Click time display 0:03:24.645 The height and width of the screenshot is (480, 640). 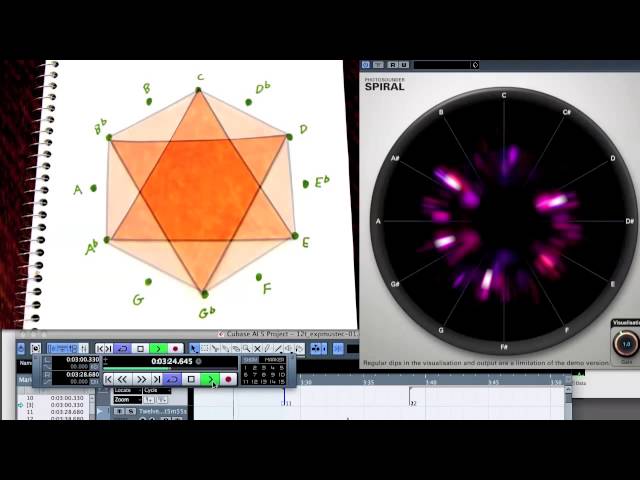[x=172, y=361]
